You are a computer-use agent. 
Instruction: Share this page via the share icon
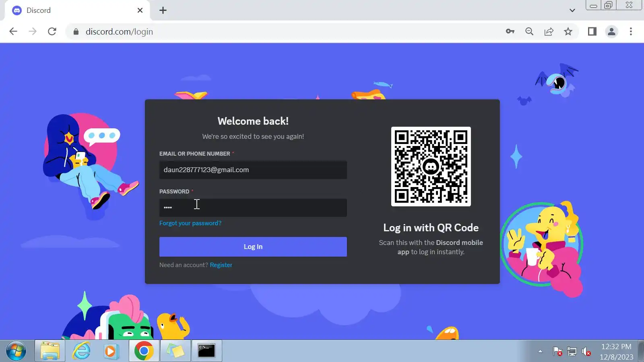click(549, 31)
